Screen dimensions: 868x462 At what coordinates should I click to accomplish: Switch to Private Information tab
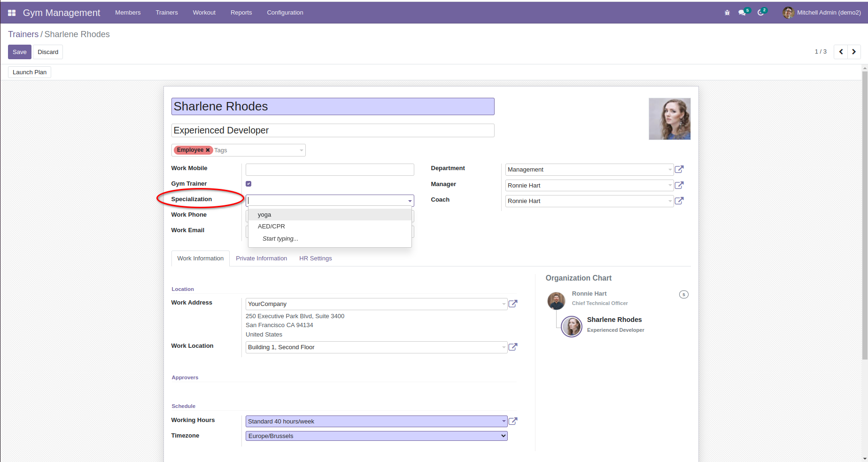(x=261, y=258)
